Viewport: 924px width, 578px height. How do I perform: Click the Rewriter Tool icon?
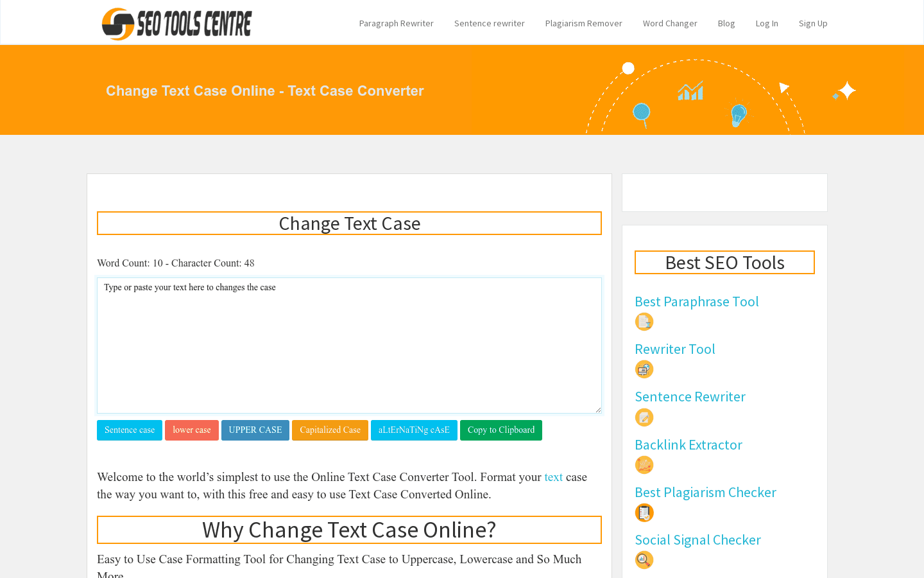[644, 369]
